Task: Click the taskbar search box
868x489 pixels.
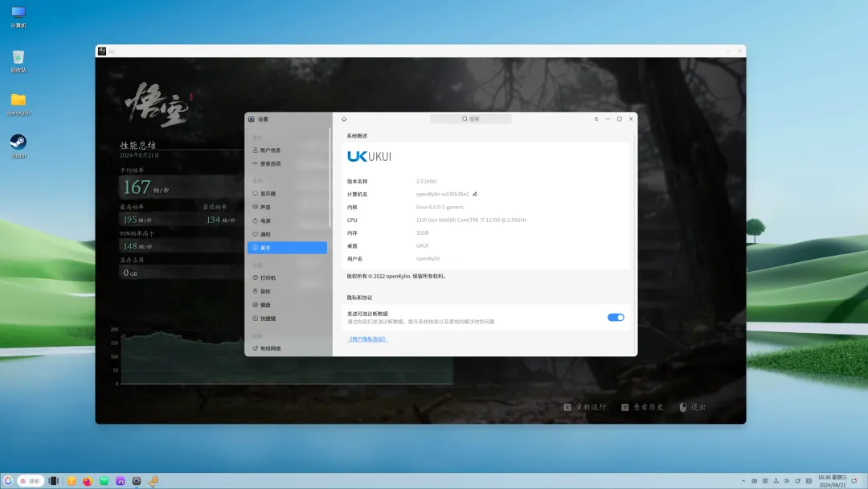Action: coord(30,481)
